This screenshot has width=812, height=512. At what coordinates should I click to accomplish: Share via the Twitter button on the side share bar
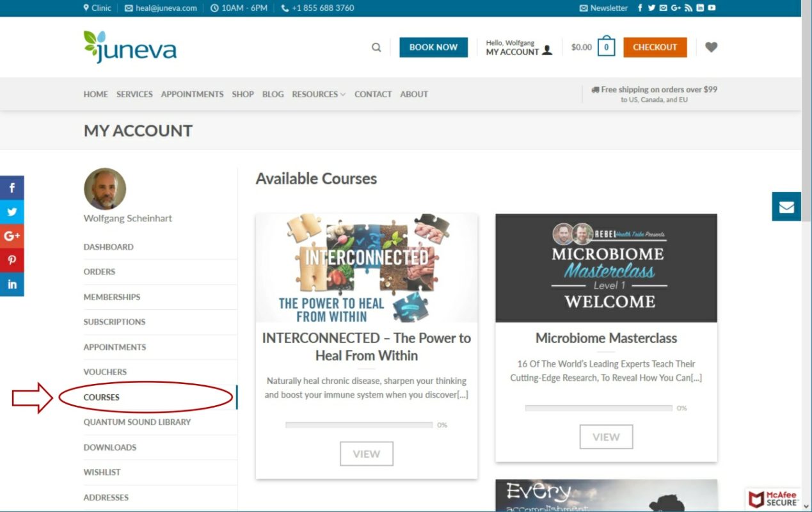coord(12,212)
